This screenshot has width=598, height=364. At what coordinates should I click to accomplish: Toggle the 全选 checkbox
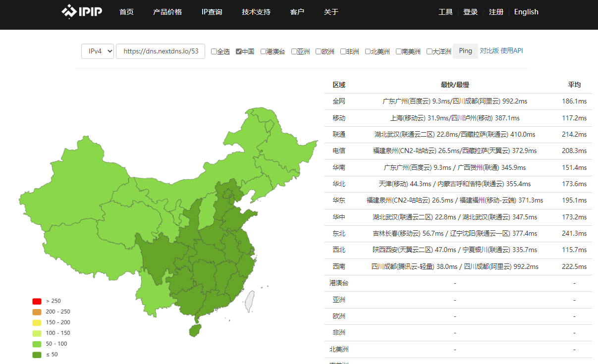pos(214,52)
